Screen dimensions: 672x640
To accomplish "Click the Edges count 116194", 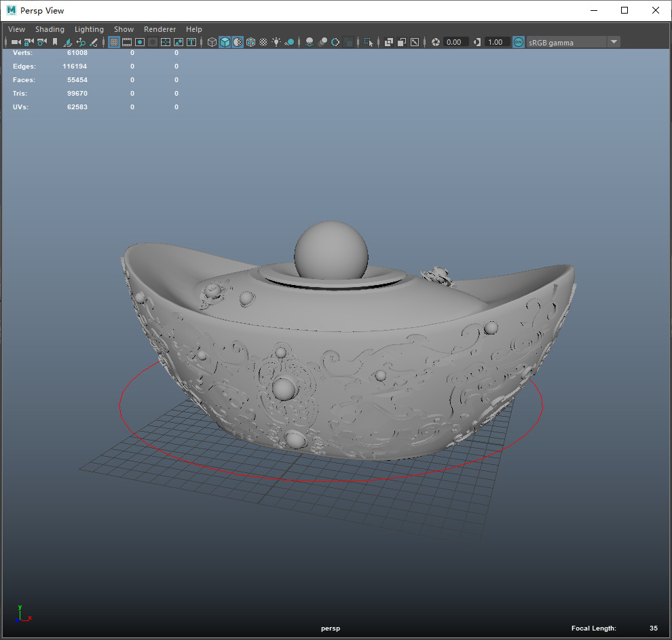I will (75, 67).
